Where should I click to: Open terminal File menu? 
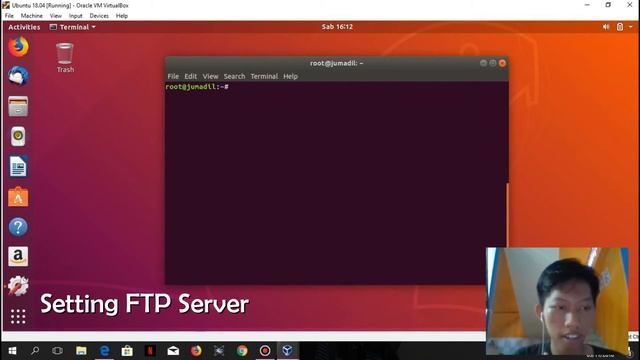[x=173, y=76]
